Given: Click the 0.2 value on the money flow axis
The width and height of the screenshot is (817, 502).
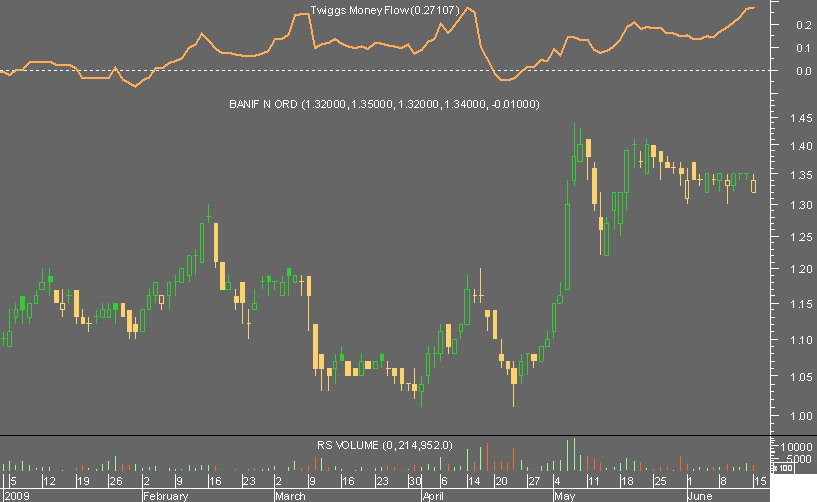Looking at the screenshot, I should (x=803, y=25).
